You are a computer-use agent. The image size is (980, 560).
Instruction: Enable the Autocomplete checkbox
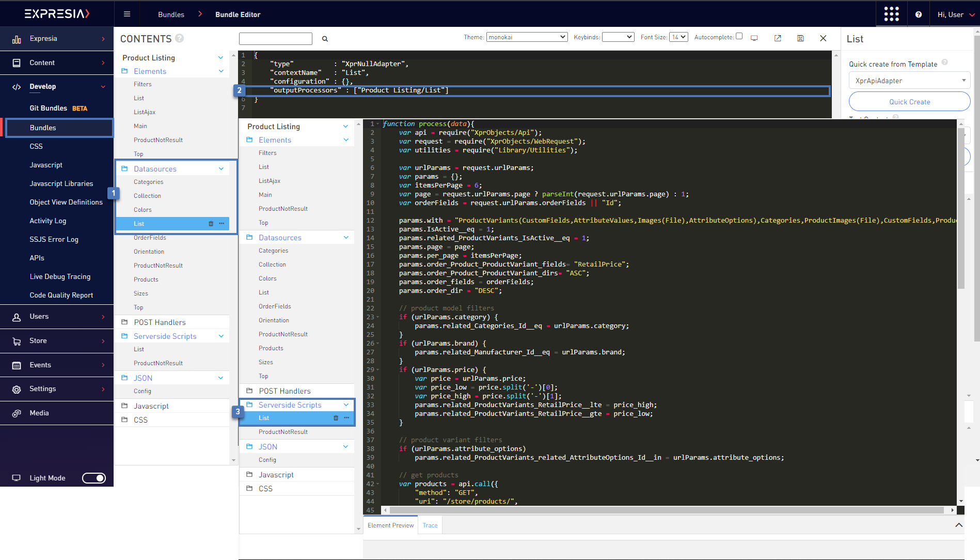(739, 36)
